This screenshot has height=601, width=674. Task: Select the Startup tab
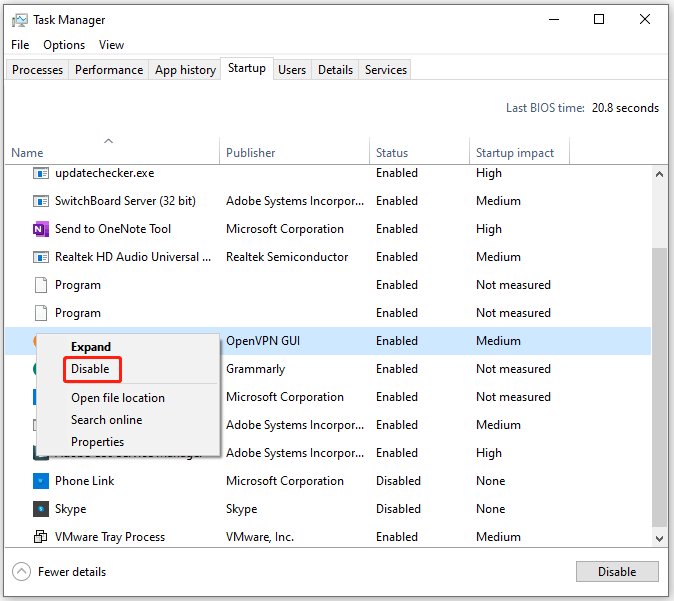(247, 68)
